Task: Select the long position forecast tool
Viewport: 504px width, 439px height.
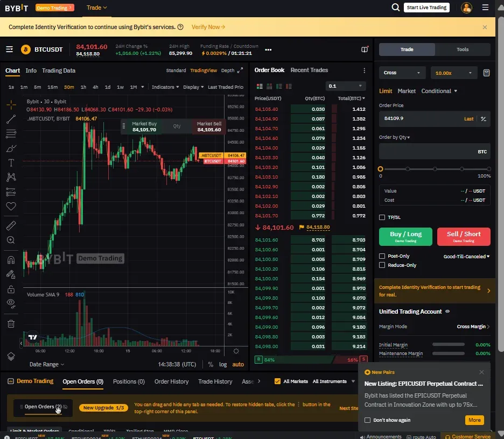Action: 11,192
